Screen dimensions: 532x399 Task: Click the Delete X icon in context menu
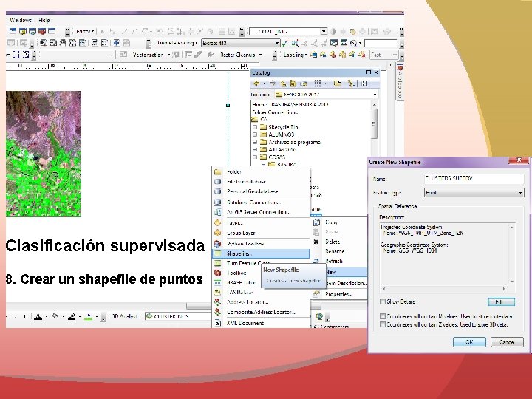point(316,242)
